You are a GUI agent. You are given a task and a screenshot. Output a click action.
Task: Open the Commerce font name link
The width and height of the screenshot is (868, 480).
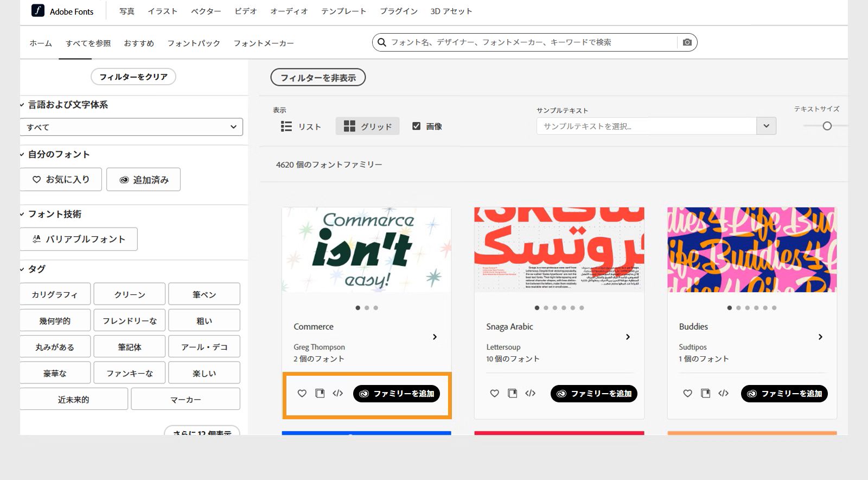coord(314,326)
